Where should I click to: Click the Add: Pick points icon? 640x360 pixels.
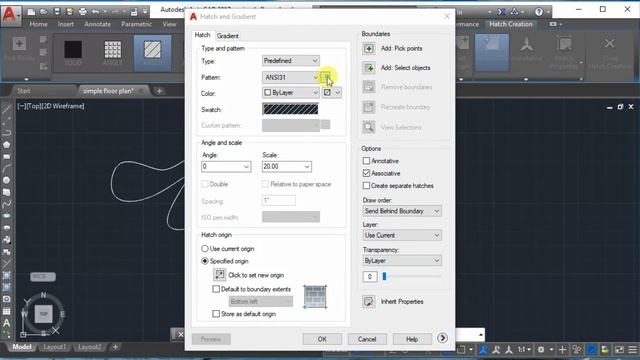pyautogui.click(x=369, y=49)
